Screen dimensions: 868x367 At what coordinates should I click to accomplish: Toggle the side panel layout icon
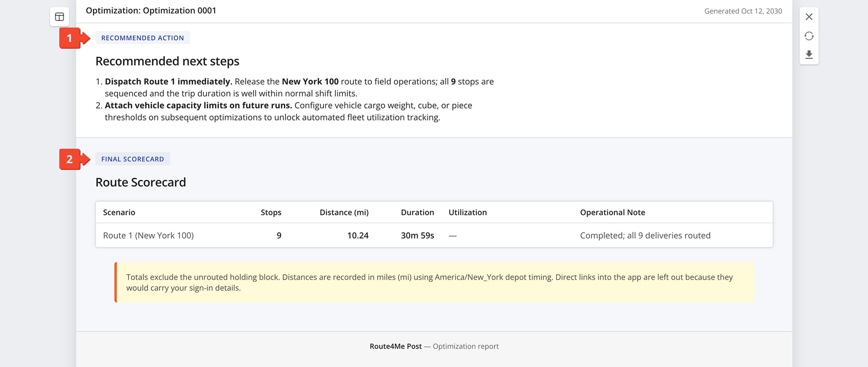[x=59, y=17]
